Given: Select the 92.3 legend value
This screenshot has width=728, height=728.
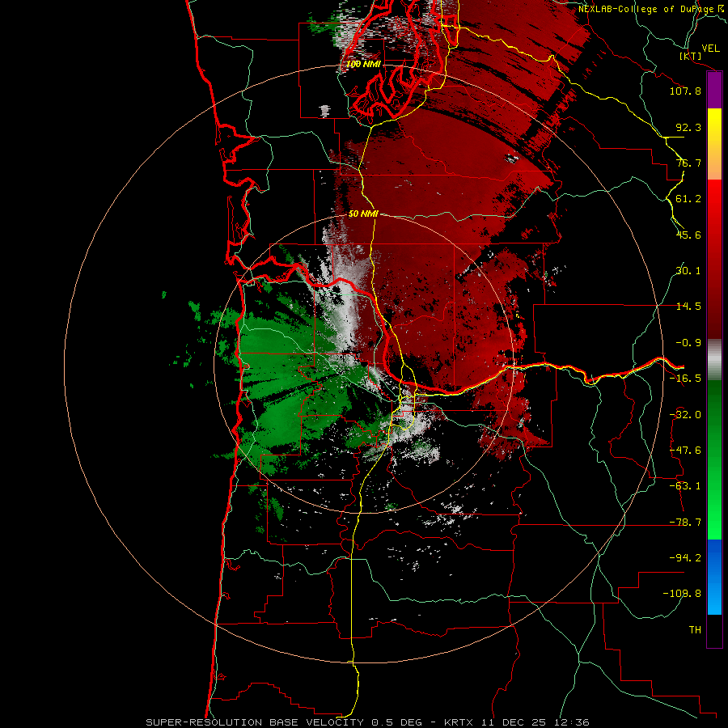Looking at the screenshot, I should (688, 127).
